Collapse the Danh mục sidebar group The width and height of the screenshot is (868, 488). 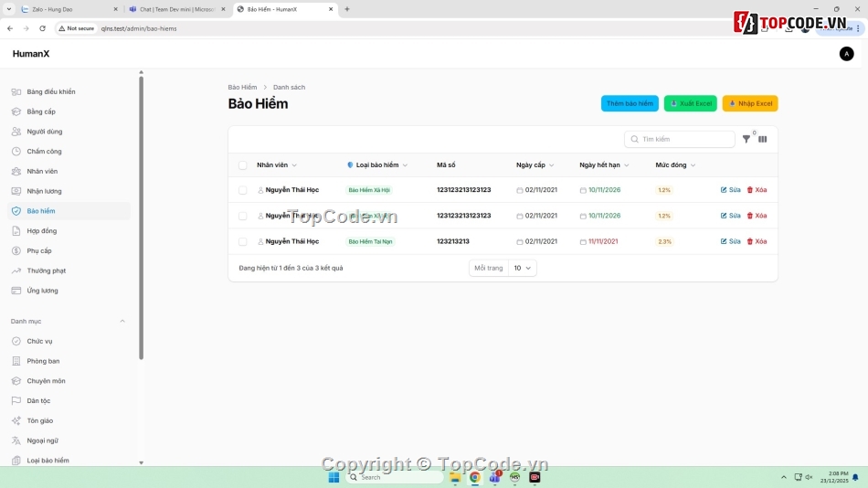pos(122,322)
